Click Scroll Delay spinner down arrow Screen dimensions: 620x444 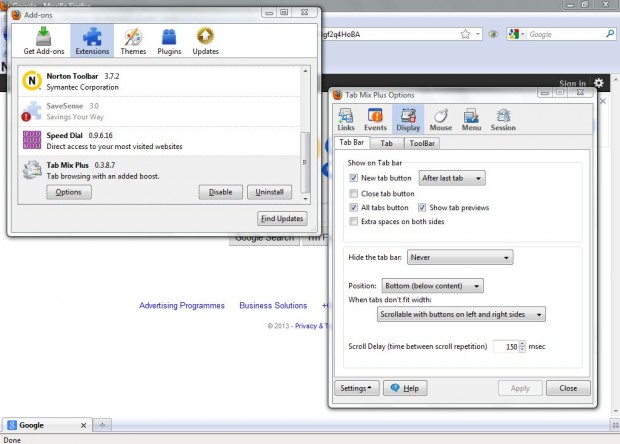point(522,350)
